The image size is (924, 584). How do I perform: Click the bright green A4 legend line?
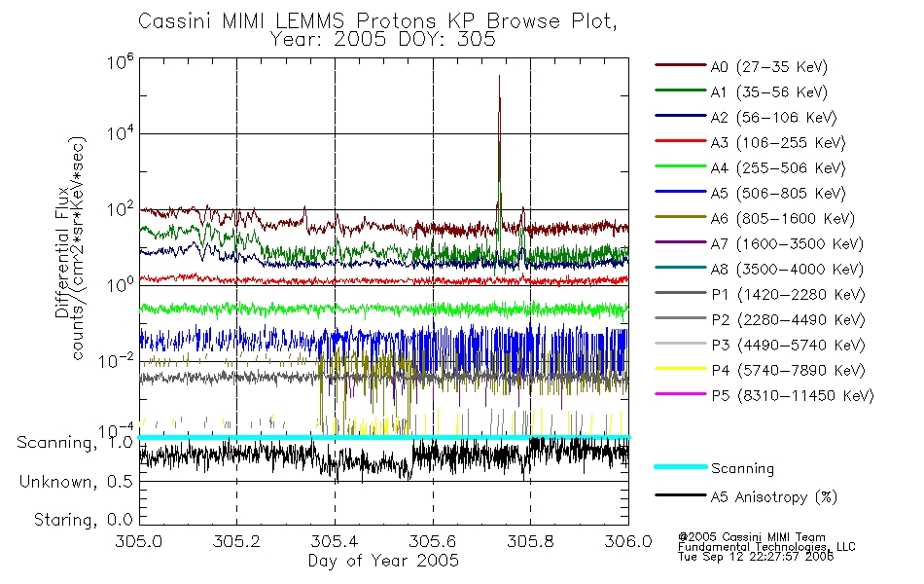click(680, 166)
